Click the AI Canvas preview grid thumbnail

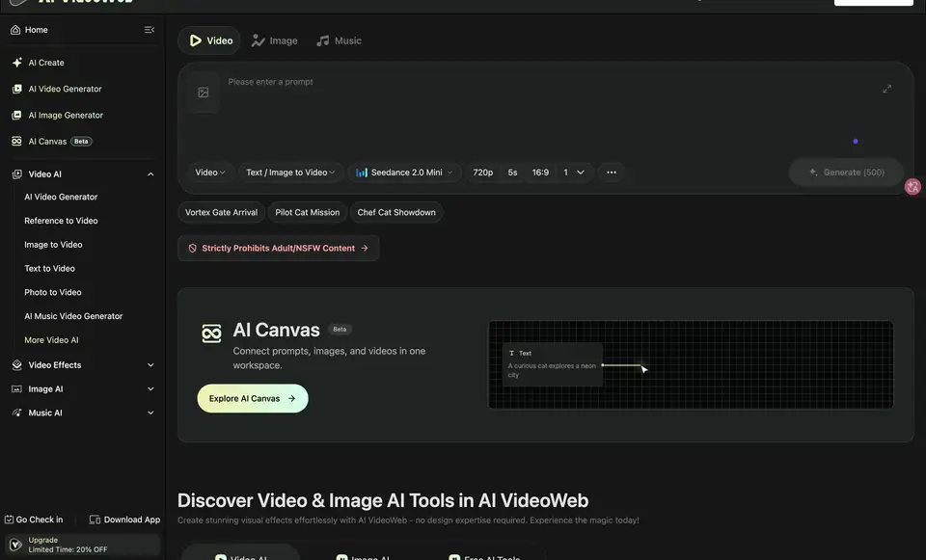(691, 364)
